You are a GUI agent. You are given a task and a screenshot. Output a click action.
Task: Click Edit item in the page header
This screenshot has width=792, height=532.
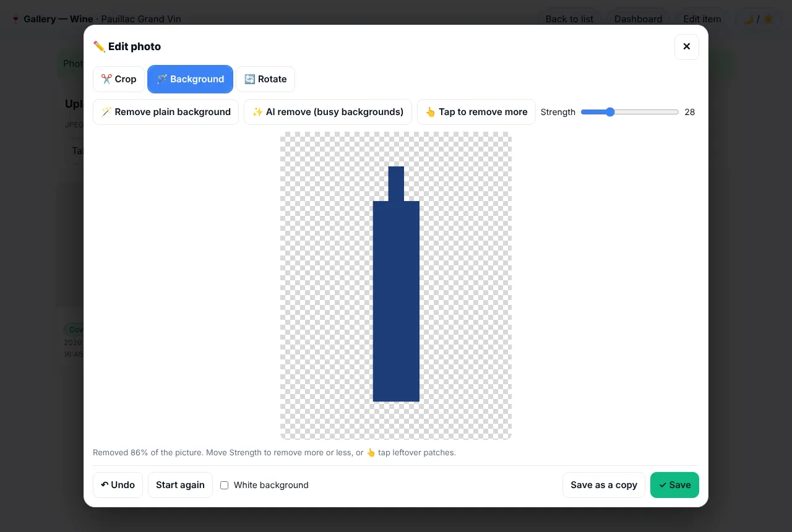[x=702, y=19]
